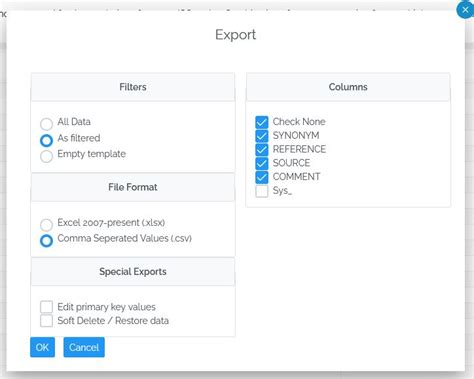Select Comma Seperated Values (.csv) format
The height and width of the screenshot is (379, 474).
click(x=46, y=241)
